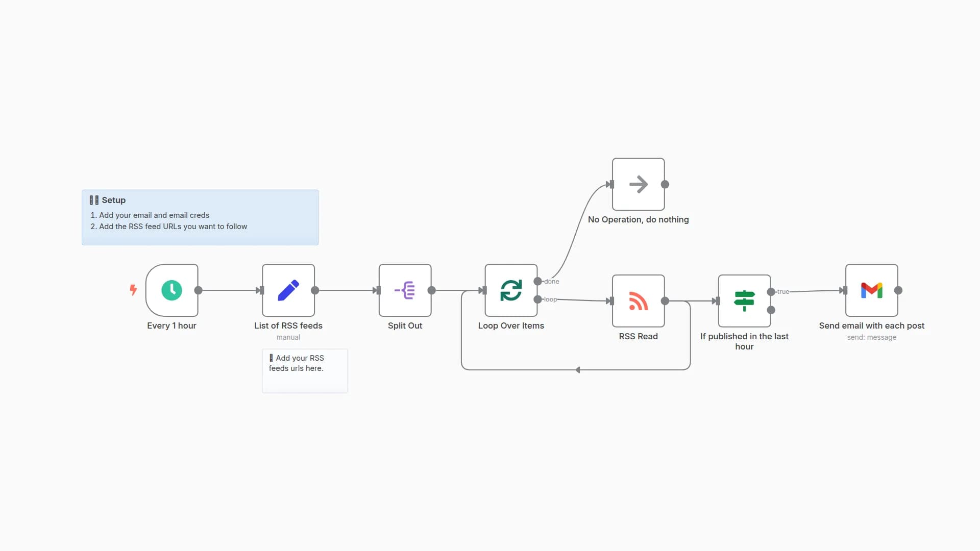Click the false output connector on If node

click(771, 310)
